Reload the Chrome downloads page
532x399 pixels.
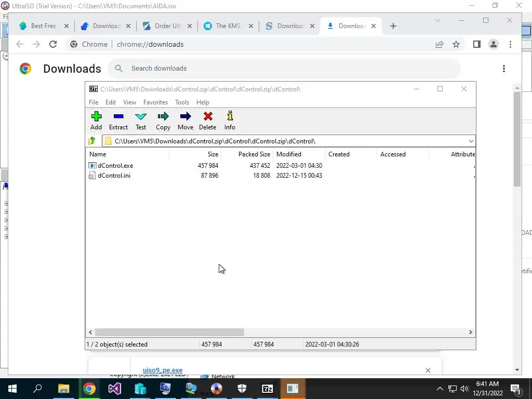coord(53,44)
